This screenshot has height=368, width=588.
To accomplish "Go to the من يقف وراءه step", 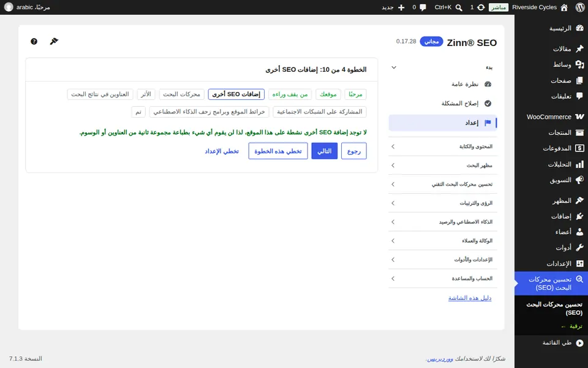I will point(290,94).
